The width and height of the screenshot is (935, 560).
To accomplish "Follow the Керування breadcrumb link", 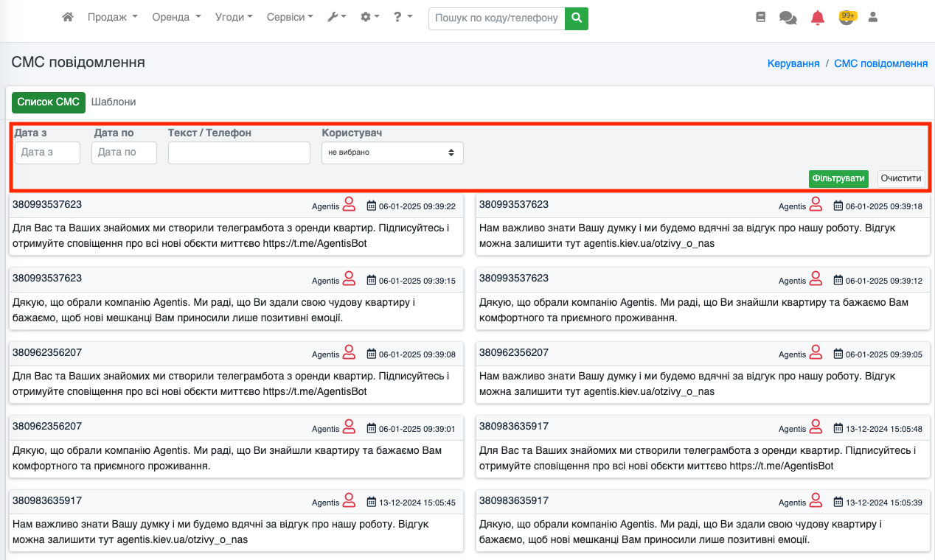I will click(x=793, y=63).
